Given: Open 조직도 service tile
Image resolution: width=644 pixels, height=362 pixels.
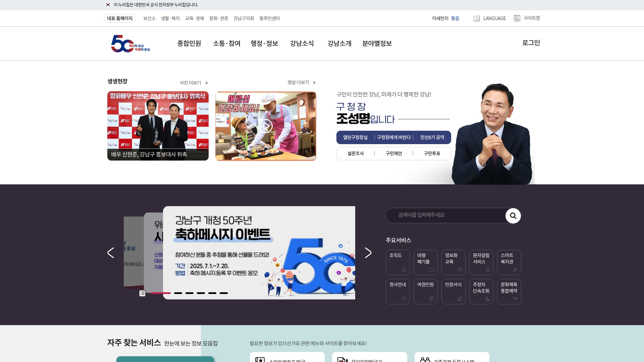Looking at the screenshot, I should pos(398,262).
